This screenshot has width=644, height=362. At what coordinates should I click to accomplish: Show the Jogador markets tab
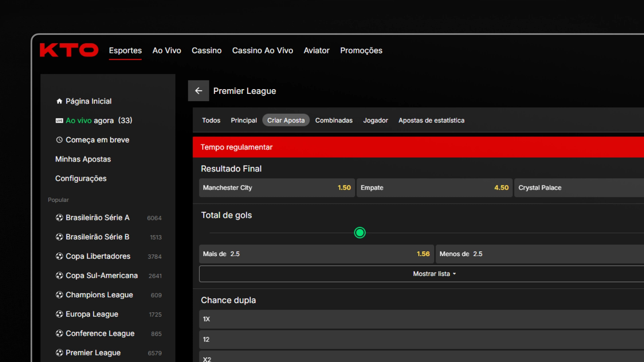[x=376, y=120]
